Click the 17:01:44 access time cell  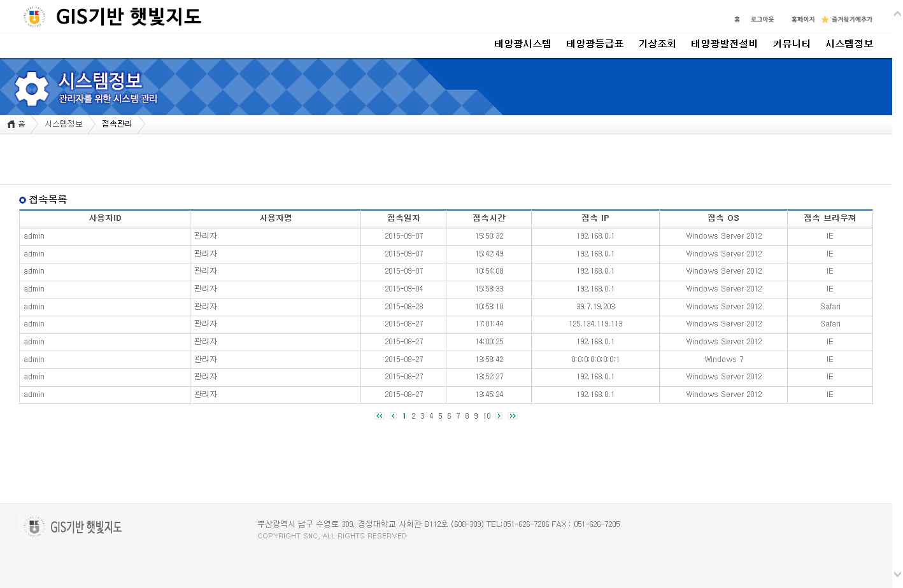[489, 324]
